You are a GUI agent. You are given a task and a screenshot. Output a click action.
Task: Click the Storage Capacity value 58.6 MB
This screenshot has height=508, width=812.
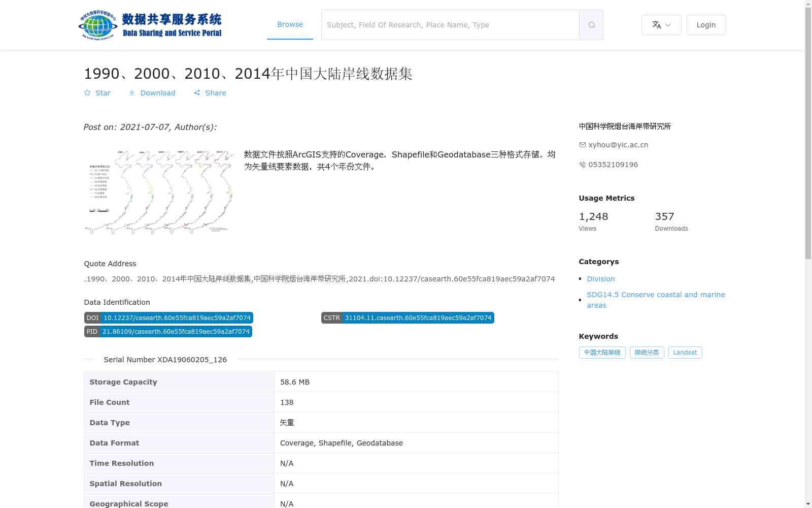point(295,382)
